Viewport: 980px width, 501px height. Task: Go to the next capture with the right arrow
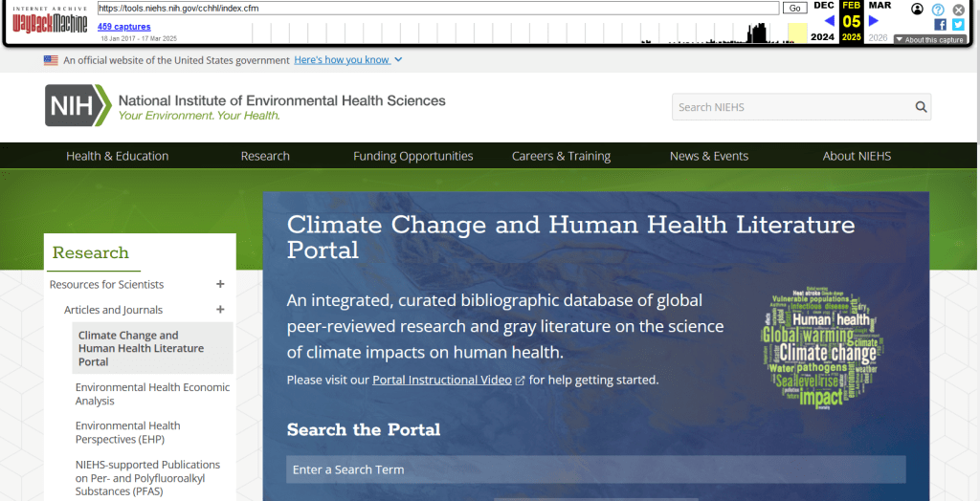click(873, 21)
